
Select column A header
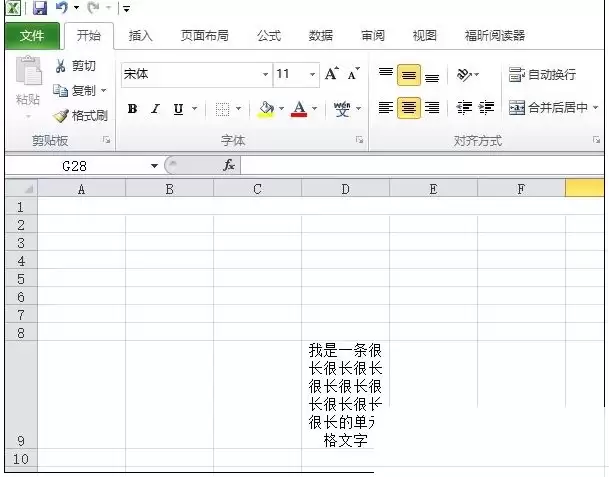(x=81, y=189)
